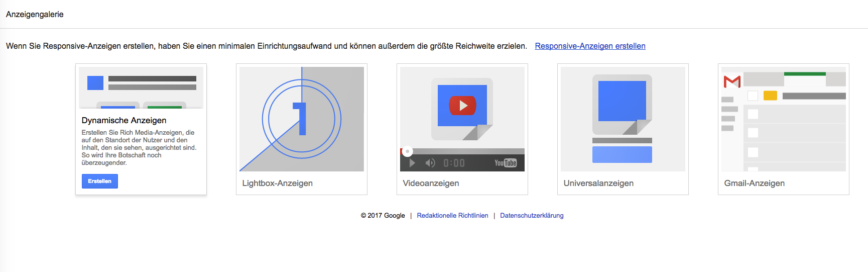Screen dimensions: 868x272
Task: Click the speaker volume icon in video bar
Action: click(x=430, y=163)
